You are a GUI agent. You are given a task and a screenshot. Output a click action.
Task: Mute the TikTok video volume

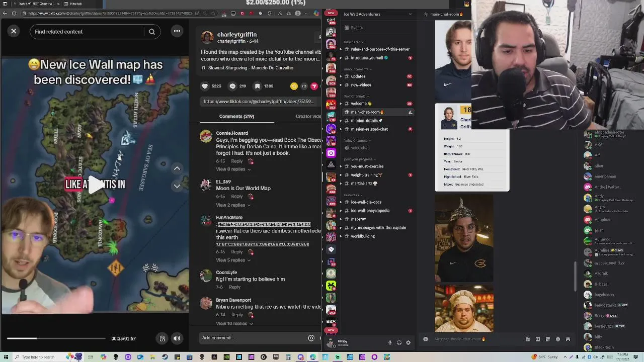[x=177, y=338]
